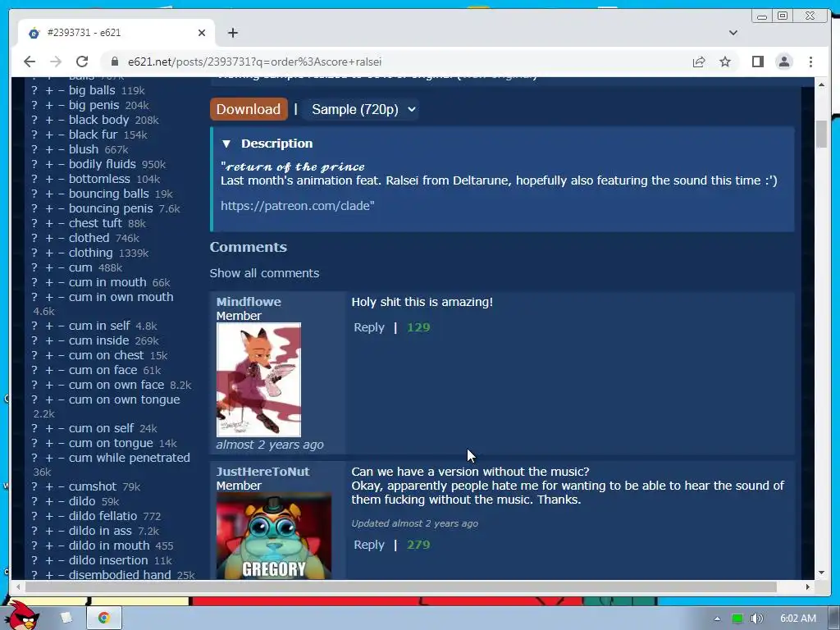Click the green system tray icon
This screenshot has width=840, height=630.
pos(737,619)
